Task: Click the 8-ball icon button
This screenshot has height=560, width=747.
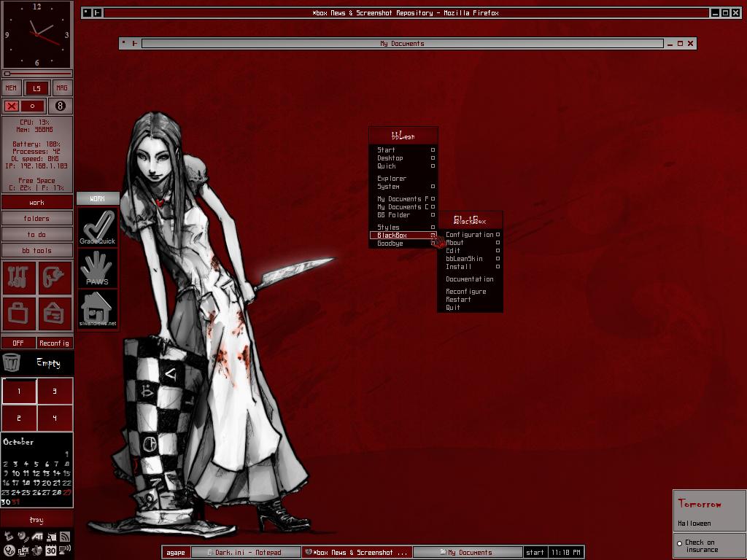Action: (x=60, y=106)
